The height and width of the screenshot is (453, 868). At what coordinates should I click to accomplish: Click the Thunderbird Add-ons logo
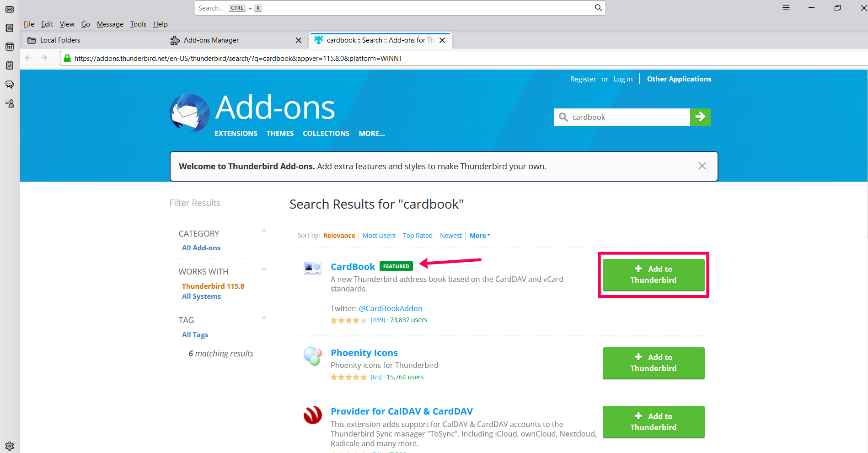(x=189, y=113)
